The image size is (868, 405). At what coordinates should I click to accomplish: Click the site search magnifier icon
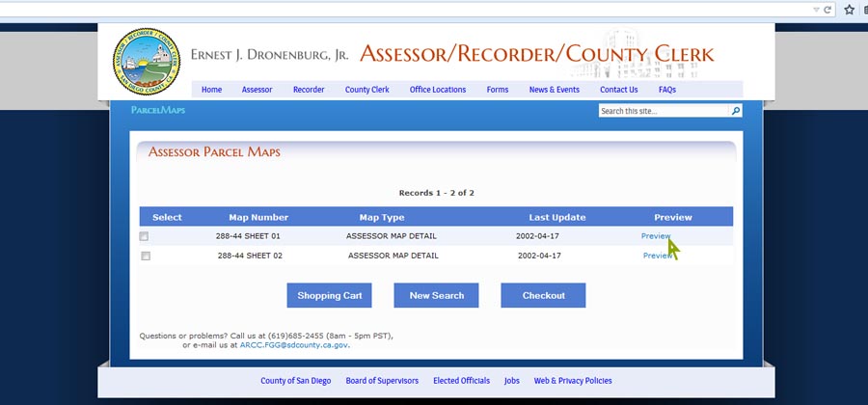pyautogui.click(x=736, y=111)
